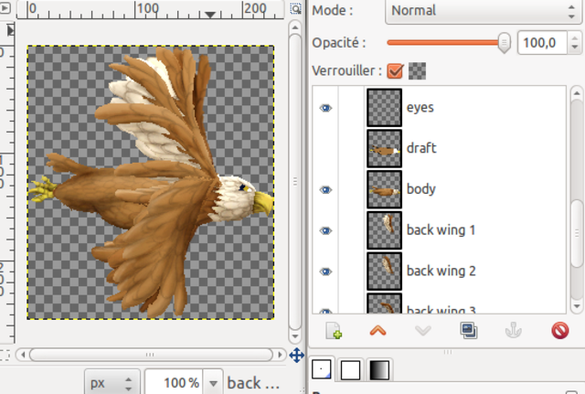The height and width of the screenshot is (394, 585).
Task: Switch to the gradients tab
Action: 379,370
